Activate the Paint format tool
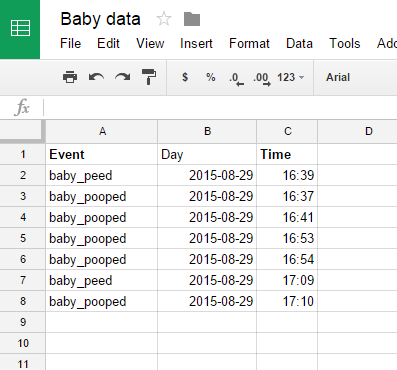397x370 pixels. point(149,77)
